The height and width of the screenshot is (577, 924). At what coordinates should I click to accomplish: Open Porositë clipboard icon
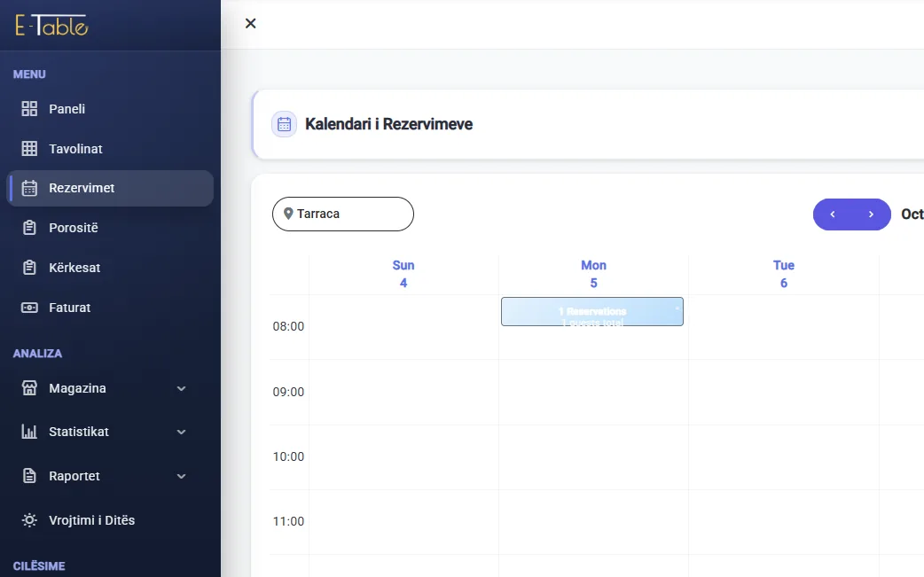coord(29,228)
